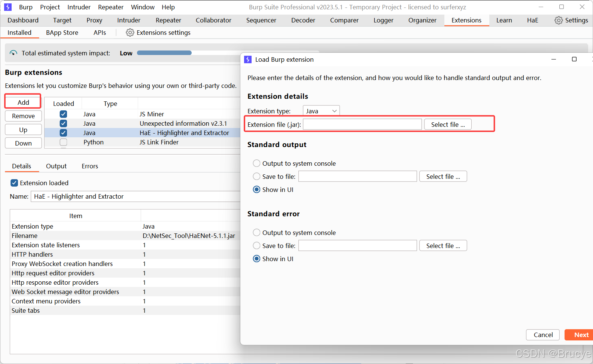
Task: Maximize the Load Burp extension dialog
Action: click(574, 59)
